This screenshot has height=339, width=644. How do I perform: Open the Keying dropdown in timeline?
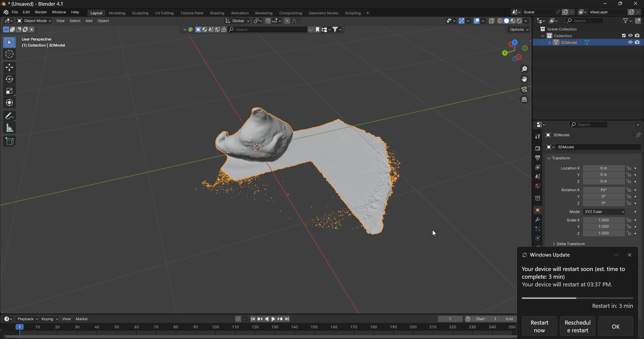pos(50,319)
